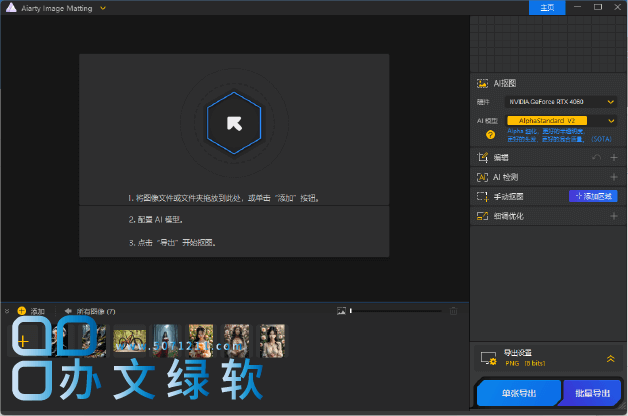Viewport: 628px width, 416px height.
Task: Click the 配置 AI 模型 instruction text
Action: 156,219
